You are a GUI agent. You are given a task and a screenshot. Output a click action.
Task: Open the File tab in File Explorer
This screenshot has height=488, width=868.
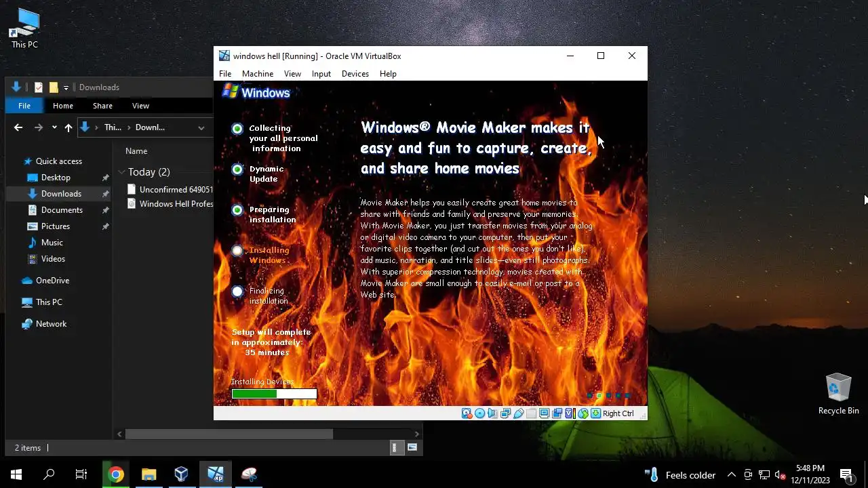(x=24, y=106)
